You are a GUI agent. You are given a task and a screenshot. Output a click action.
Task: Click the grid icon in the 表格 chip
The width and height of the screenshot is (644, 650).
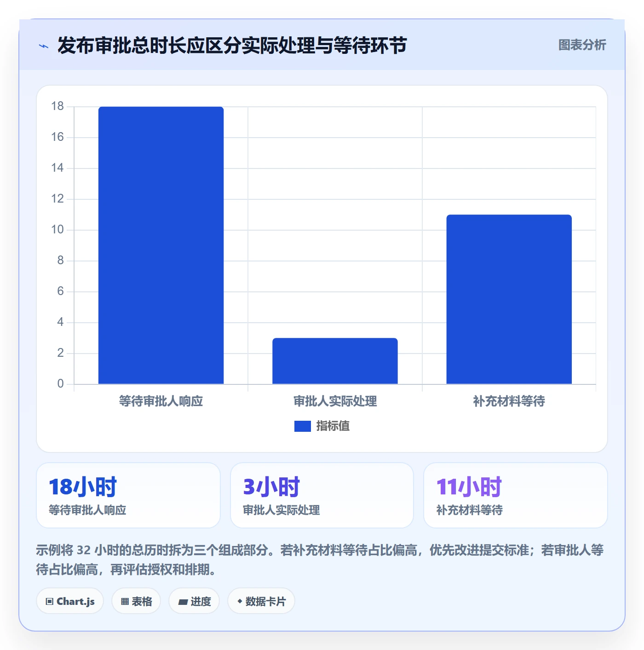pyautogui.click(x=125, y=602)
